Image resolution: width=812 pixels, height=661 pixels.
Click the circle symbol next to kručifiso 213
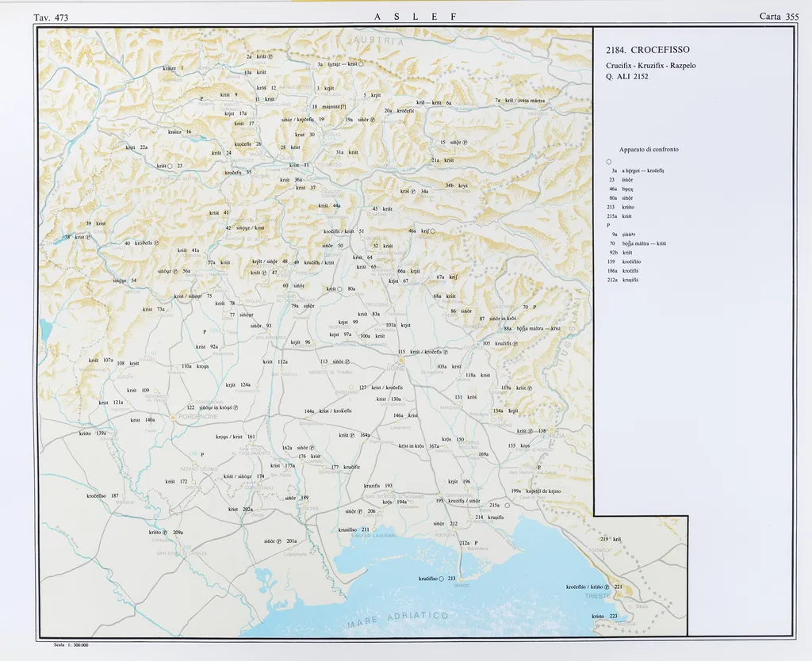[441, 579]
